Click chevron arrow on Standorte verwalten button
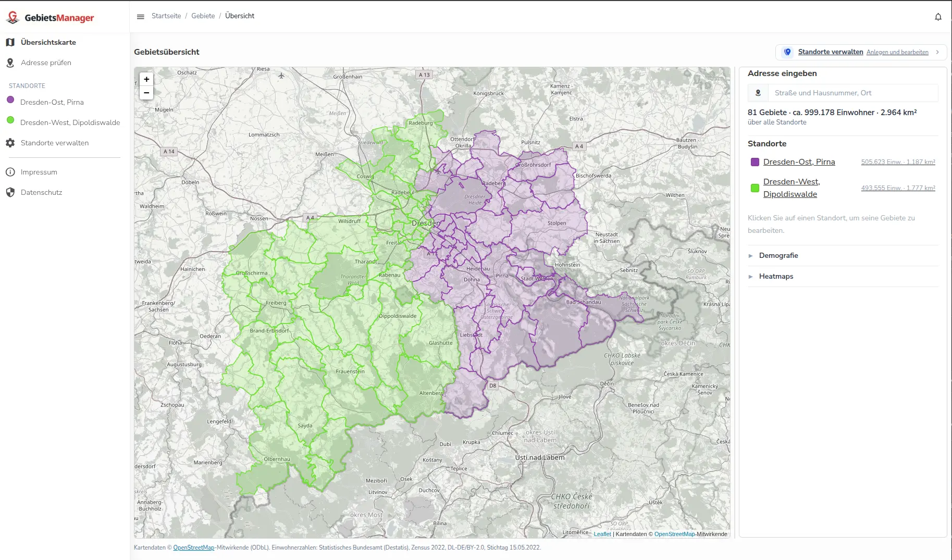Viewport: 952px width, 560px height. [937, 52]
